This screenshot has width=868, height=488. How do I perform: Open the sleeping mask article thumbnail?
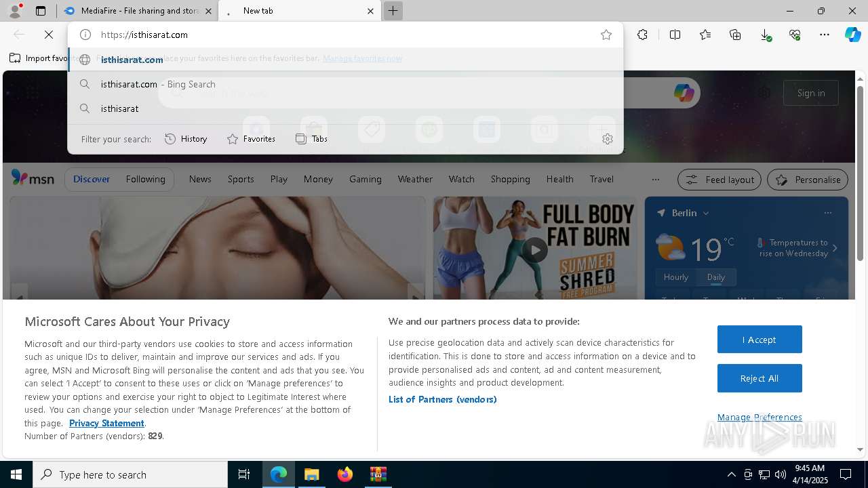tap(217, 248)
